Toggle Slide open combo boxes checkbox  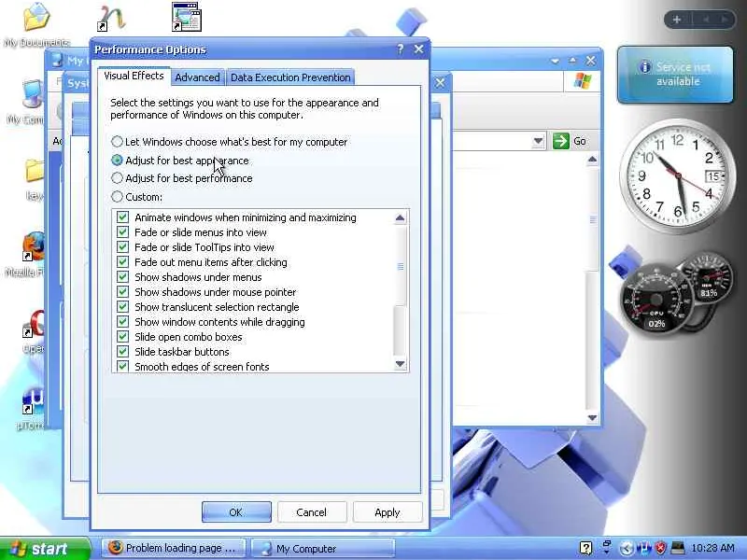click(x=123, y=337)
